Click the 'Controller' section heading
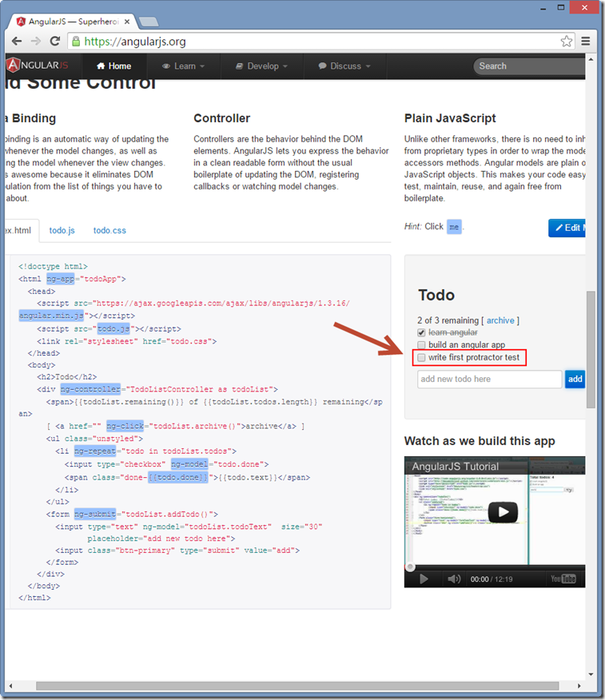Viewport: 605px width, 700px height. tap(222, 118)
